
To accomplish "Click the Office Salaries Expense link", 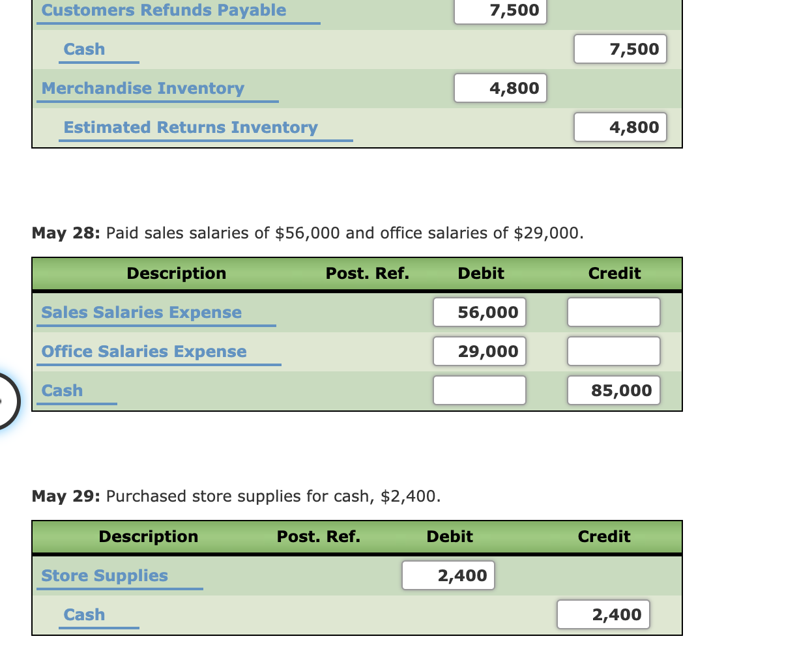I will point(143,351).
